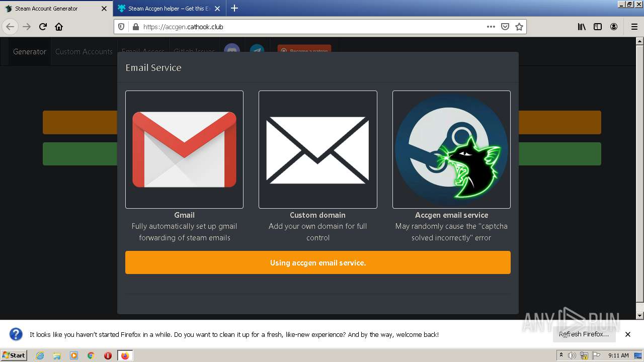Open the Windows Start menu
Screen dimensions: 644x362
14,355
